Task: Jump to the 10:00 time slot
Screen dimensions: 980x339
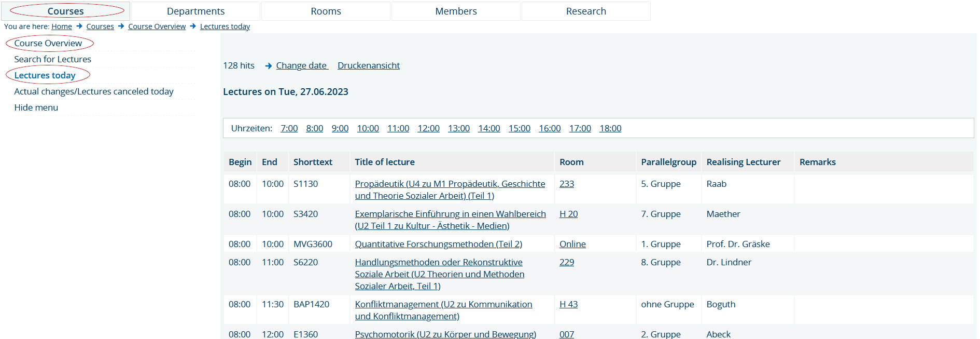Action: (x=368, y=128)
